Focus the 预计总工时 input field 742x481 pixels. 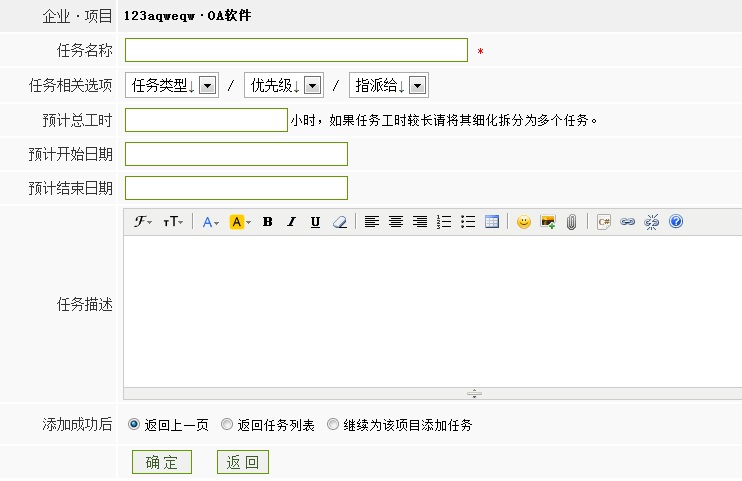(206, 120)
